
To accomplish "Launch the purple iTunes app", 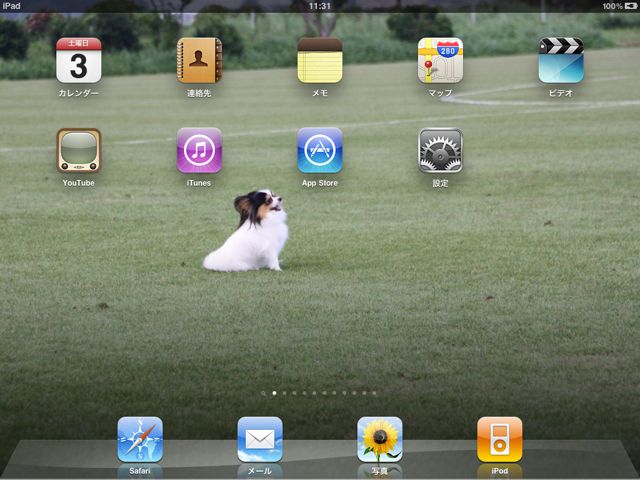I will tap(199, 151).
